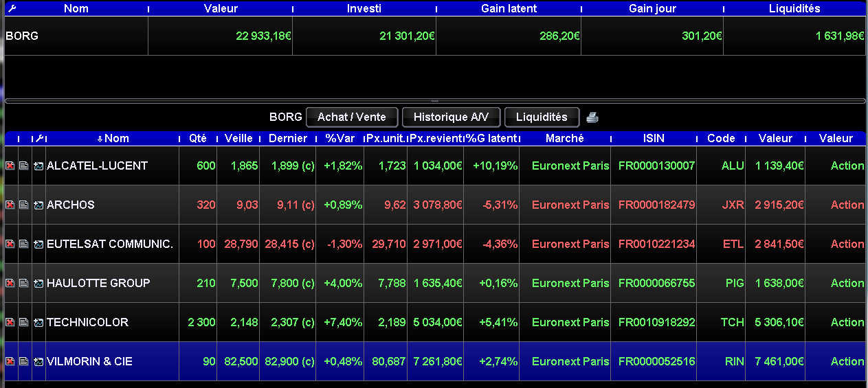Click daily gain 301,20€
The height and width of the screenshot is (388, 868).
coord(702,36)
